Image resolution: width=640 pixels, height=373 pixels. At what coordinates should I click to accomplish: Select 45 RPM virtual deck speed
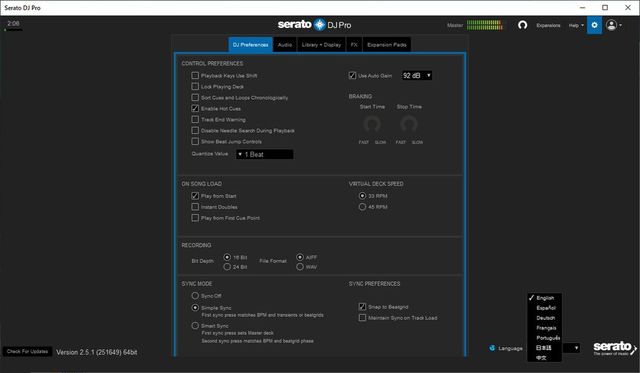click(362, 207)
